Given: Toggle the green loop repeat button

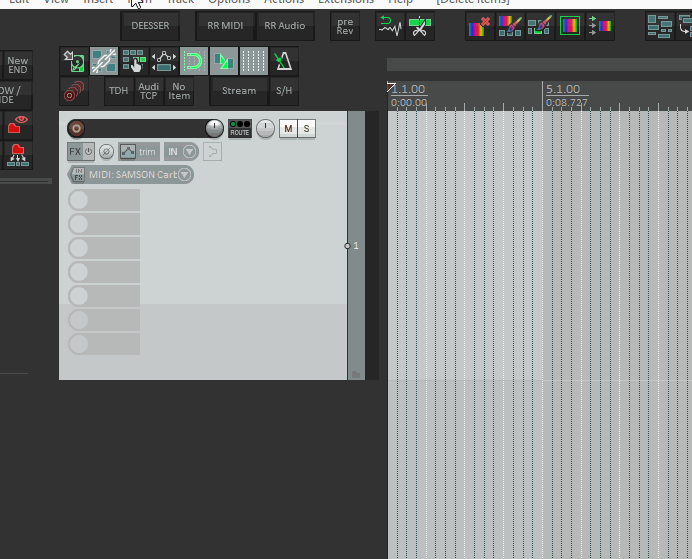Looking at the screenshot, I should point(194,61).
